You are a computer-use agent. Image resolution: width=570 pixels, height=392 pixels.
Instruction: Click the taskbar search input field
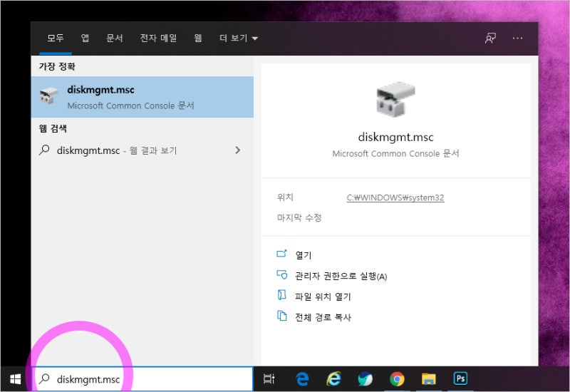point(143,379)
